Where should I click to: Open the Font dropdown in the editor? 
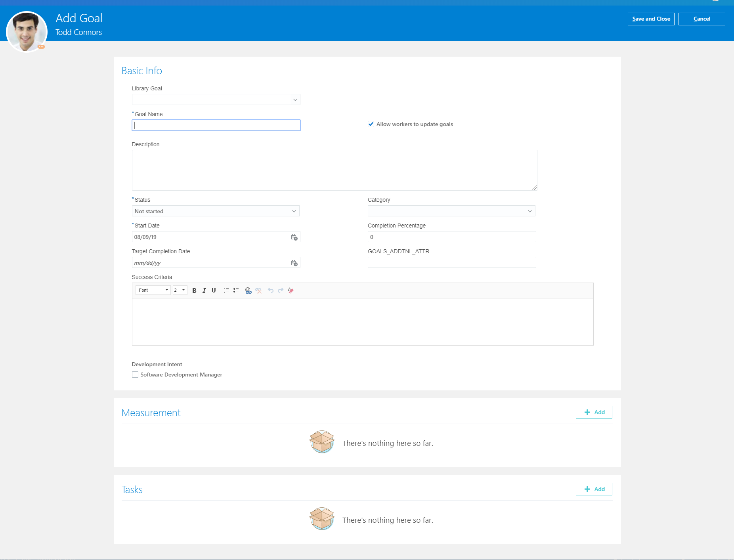[153, 290]
